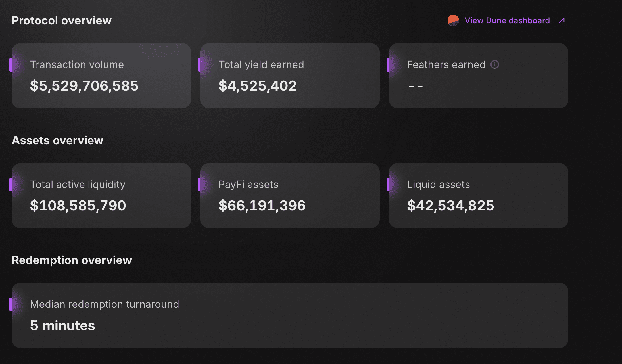
Task: Click the $42,534,825 liquid assets value
Action: pyautogui.click(x=450, y=206)
